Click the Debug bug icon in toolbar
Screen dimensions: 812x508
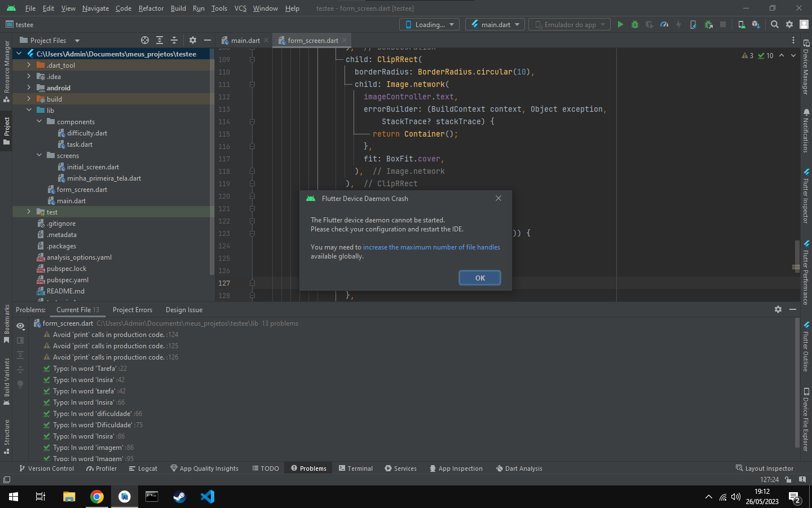635,24
